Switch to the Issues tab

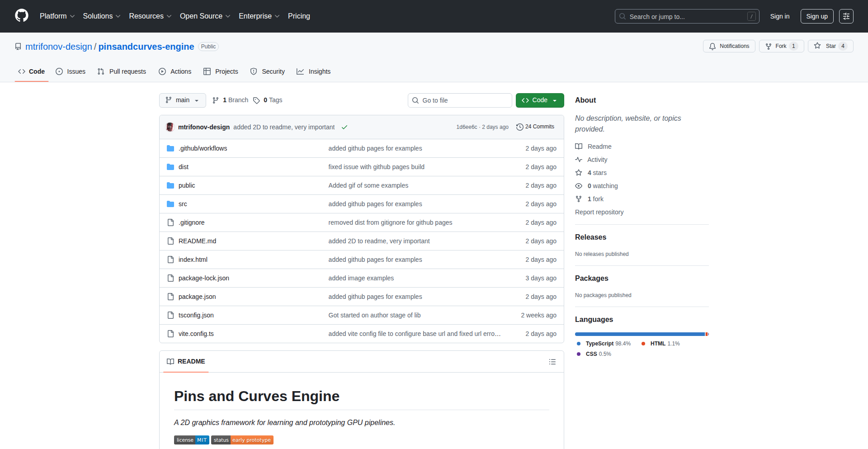71,71
